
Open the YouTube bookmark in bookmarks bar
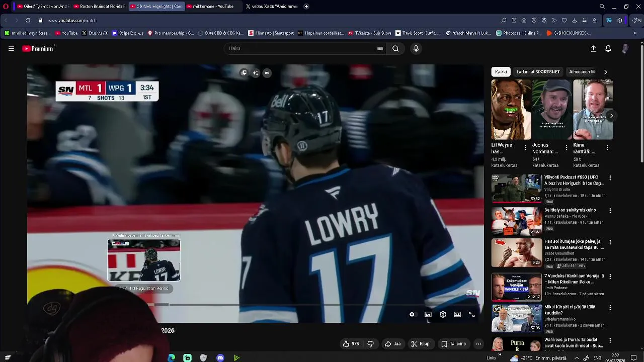(66, 33)
